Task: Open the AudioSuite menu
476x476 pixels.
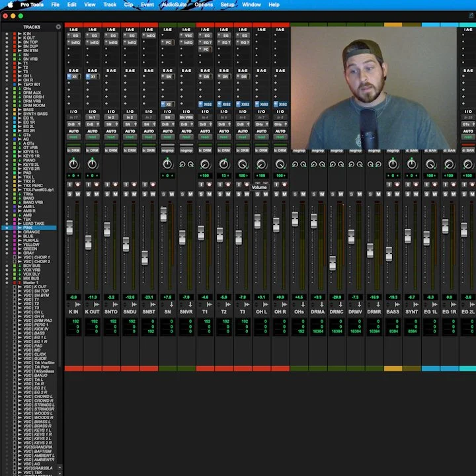Action: 174,5
